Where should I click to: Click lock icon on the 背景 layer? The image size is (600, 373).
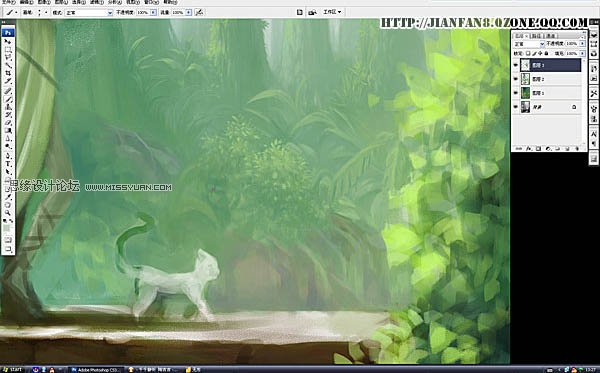pos(574,107)
